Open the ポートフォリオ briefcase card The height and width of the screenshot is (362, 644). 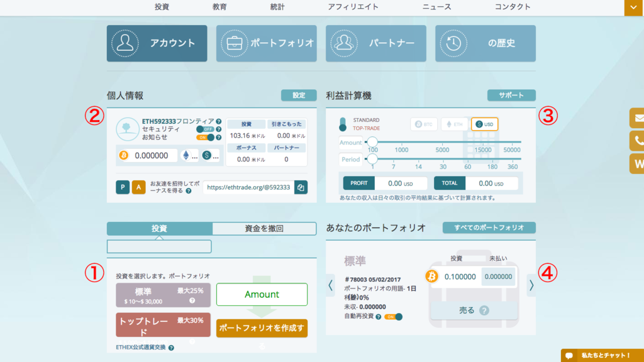tap(267, 43)
